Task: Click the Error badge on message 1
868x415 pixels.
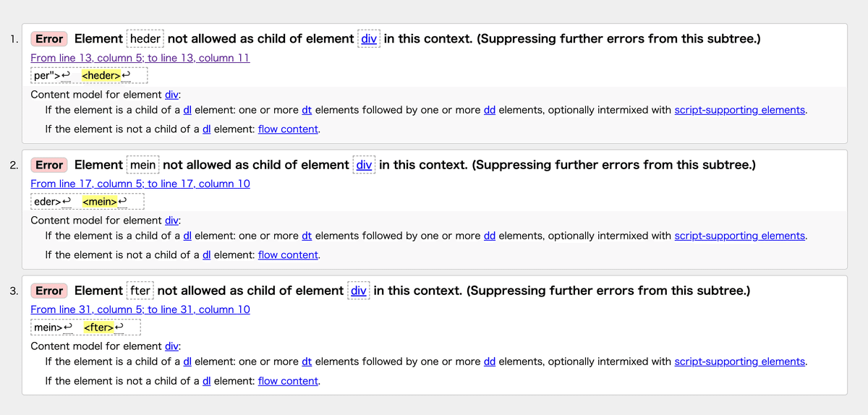Action: coord(49,39)
